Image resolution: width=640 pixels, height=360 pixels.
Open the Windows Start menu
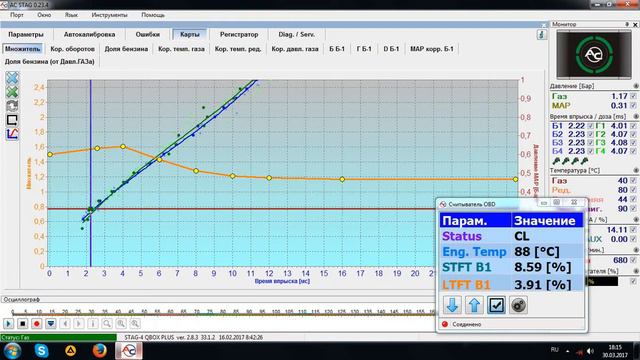[12, 351]
